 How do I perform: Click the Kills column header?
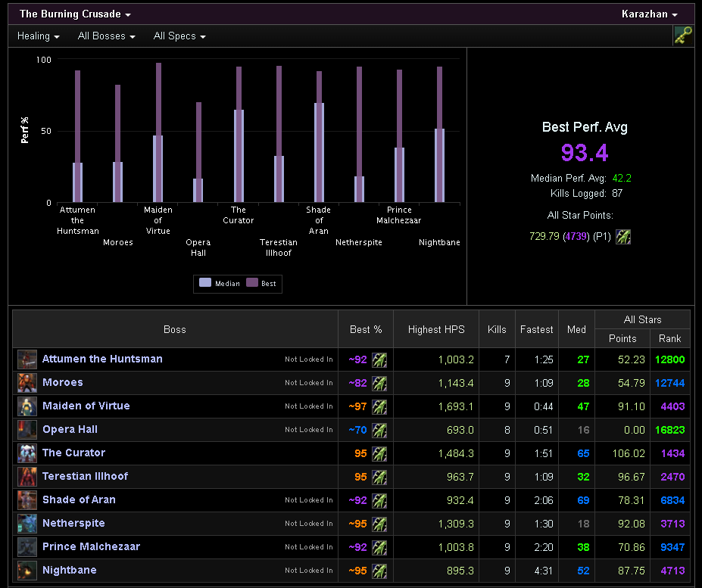click(x=497, y=329)
